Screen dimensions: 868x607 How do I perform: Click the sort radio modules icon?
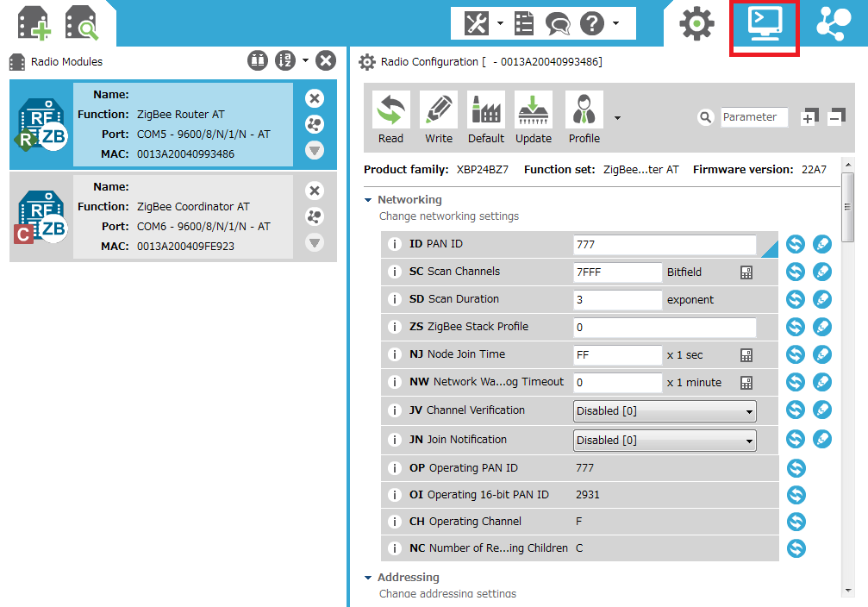pyautogui.click(x=285, y=60)
